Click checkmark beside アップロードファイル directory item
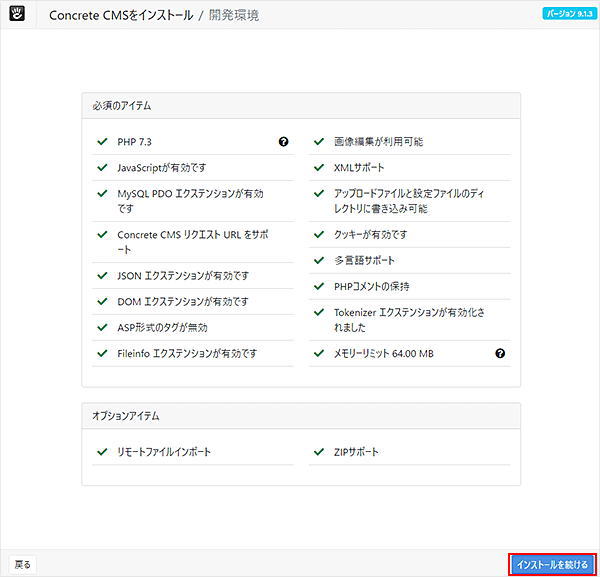600x577 pixels. [x=319, y=193]
